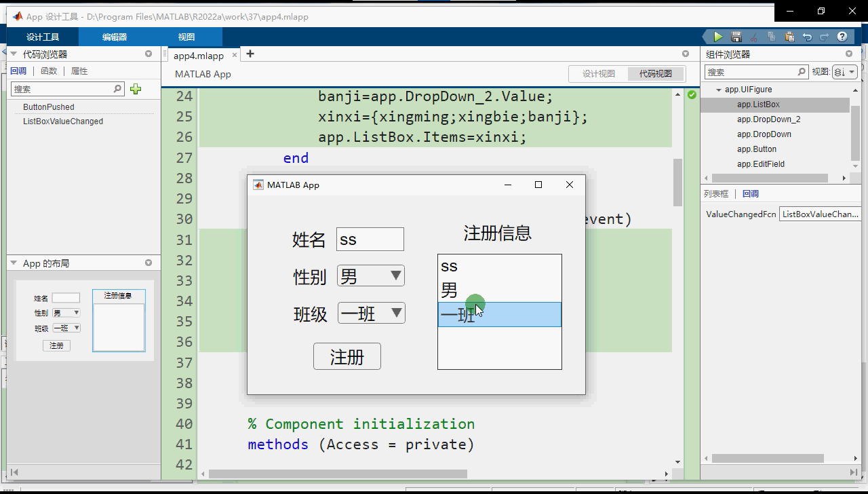Click the paste clipboard icon

789,37
